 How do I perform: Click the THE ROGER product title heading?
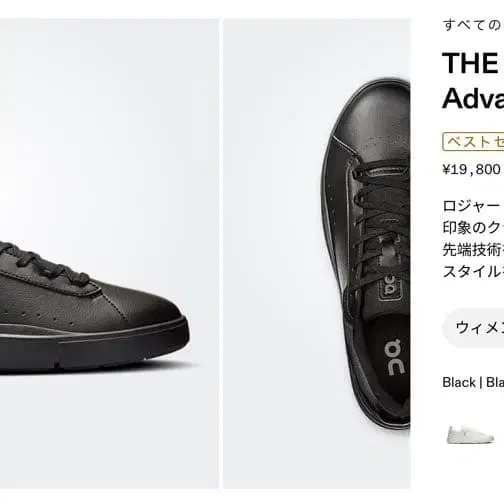tap(473, 63)
